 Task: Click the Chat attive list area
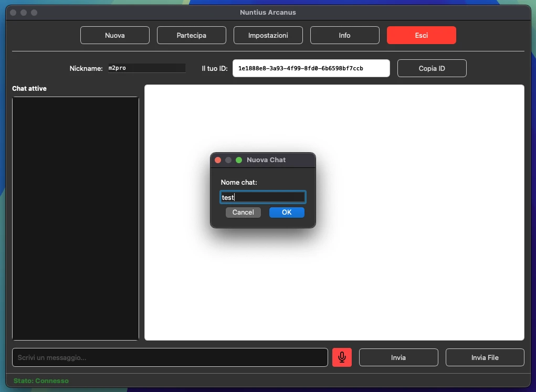click(76, 218)
